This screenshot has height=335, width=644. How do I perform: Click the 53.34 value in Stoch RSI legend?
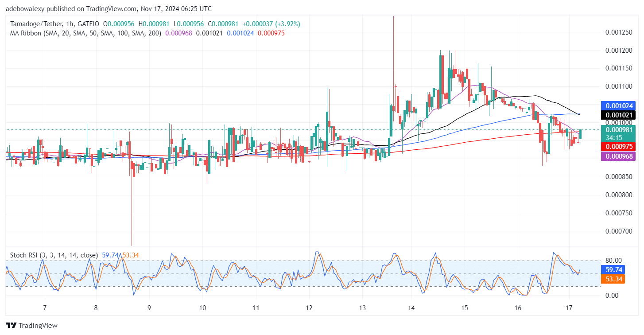click(x=131, y=255)
